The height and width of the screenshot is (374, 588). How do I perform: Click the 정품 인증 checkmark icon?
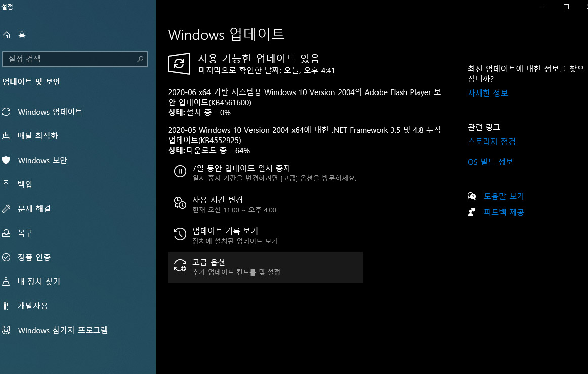coord(6,257)
